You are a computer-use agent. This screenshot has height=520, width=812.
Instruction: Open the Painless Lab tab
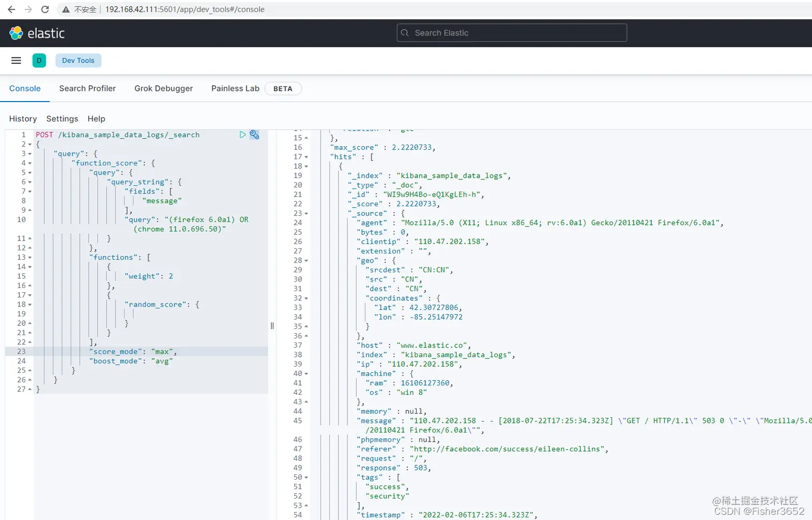coord(235,89)
